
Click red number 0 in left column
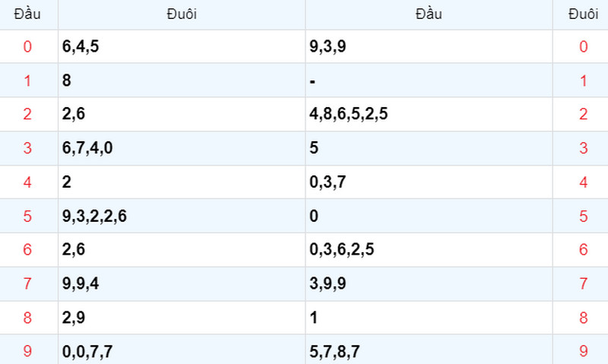27,46
